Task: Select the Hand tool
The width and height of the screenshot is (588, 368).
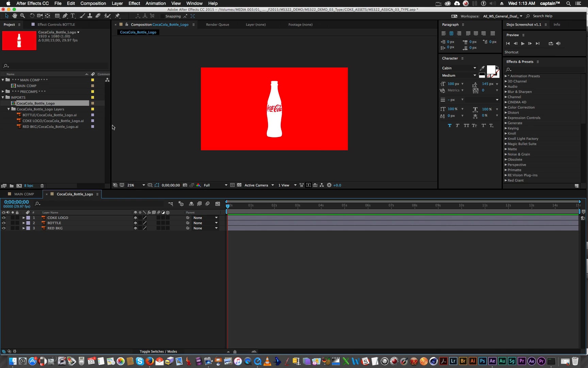Action: point(15,16)
